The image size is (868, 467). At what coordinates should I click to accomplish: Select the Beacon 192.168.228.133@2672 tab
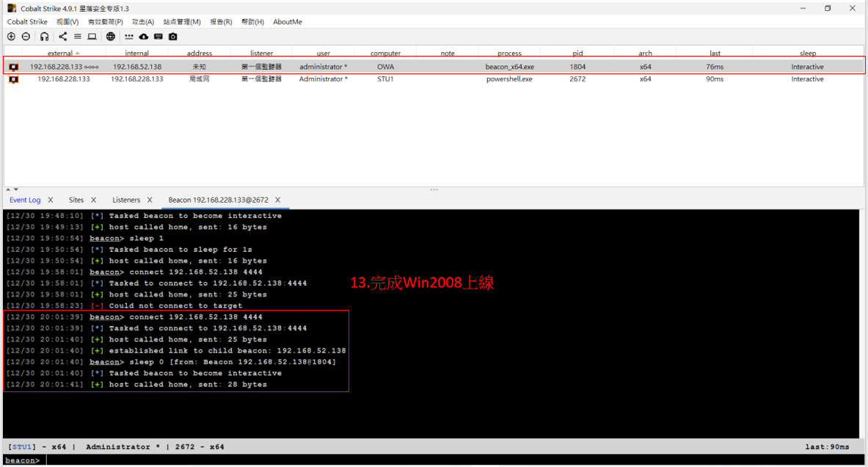[218, 200]
